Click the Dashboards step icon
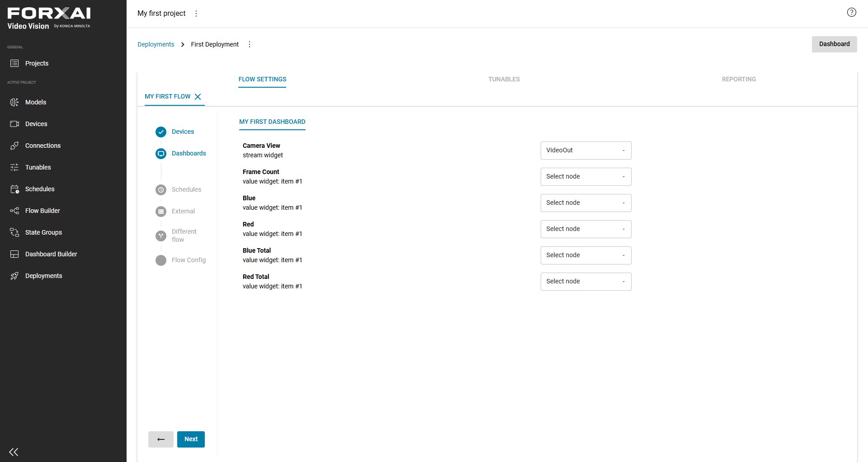 [161, 154]
